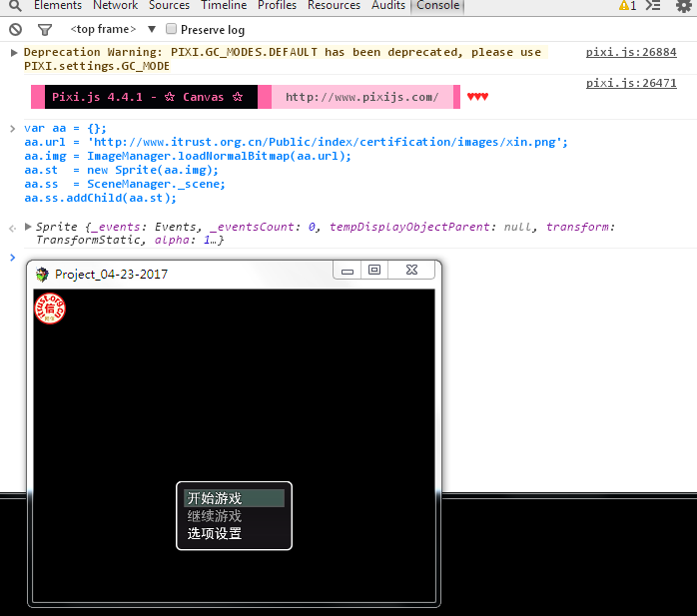The image size is (697, 616).
Task: Click the aa.ss.addChild(aa.st); code line
Action: click(x=101, y=198)
